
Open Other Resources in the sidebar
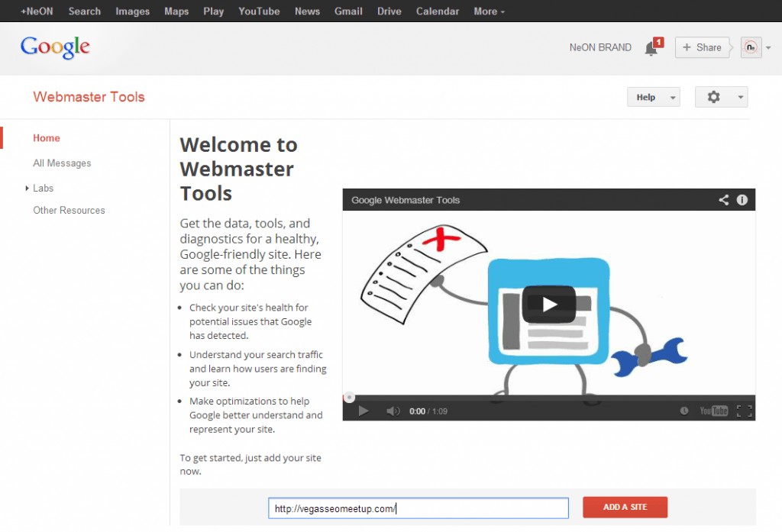[x=69, y=211]
